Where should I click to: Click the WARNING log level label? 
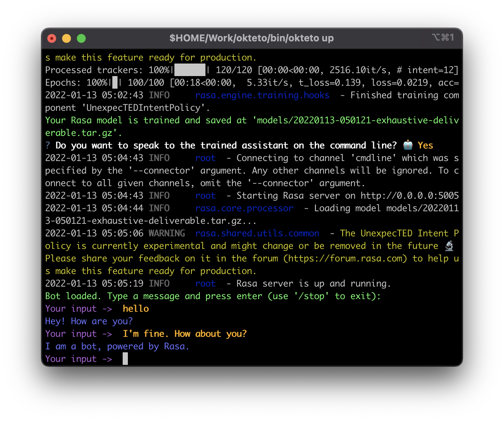point(167,233)
